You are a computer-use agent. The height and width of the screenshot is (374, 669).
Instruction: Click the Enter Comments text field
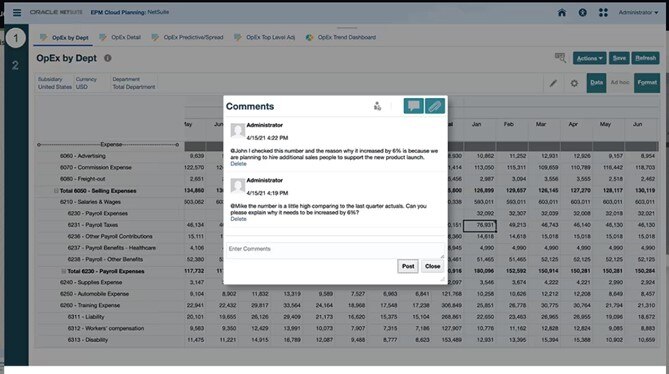click(x=335, y=249)
